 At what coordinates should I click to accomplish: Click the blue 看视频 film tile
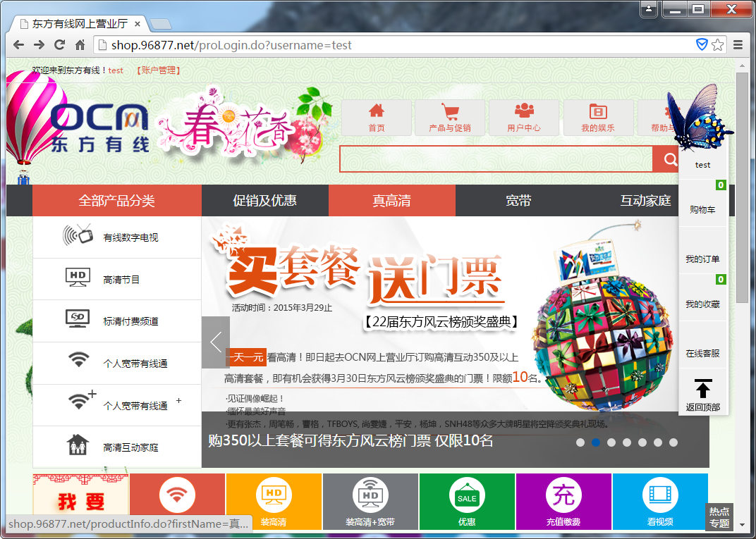point(660,502)
